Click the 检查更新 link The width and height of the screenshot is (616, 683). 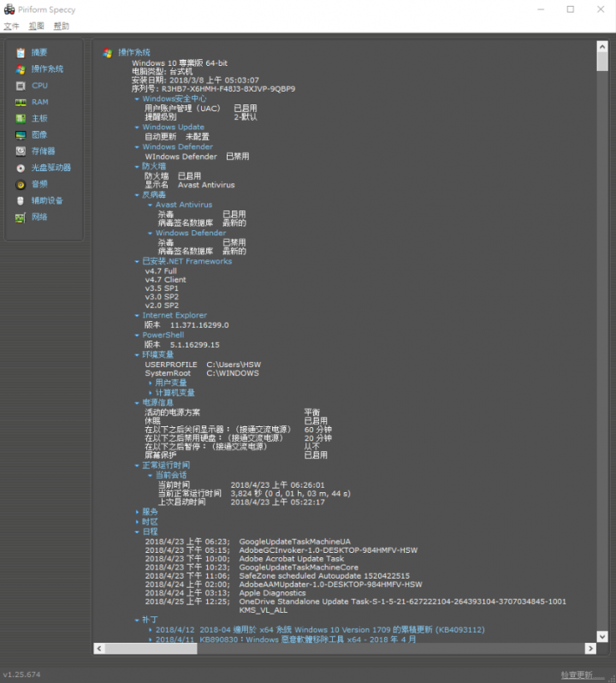(582, 674)
